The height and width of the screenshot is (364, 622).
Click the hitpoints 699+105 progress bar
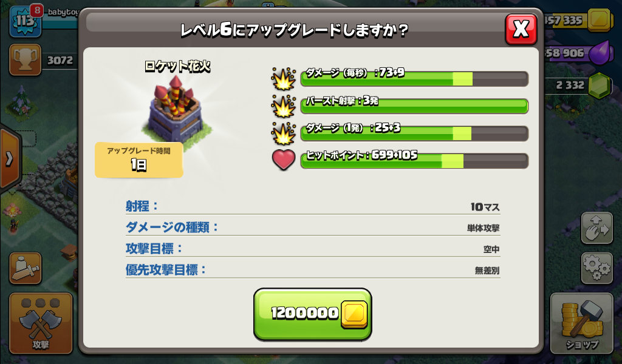[x=414, y=161]
